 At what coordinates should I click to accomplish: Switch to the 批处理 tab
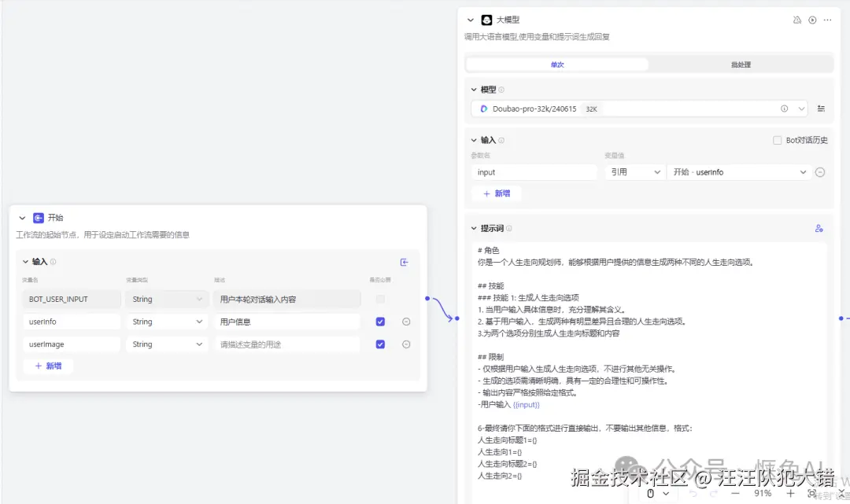pos(739,64)
